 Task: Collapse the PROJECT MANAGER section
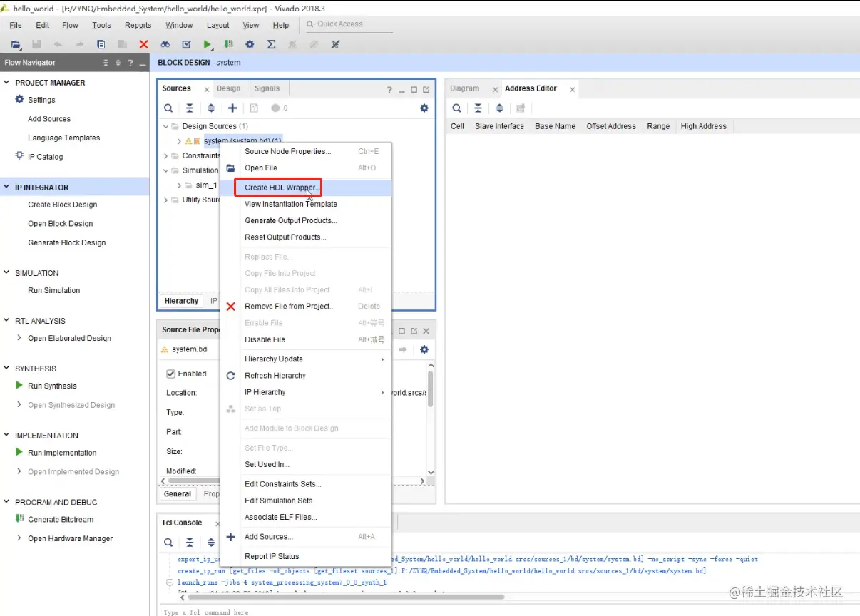[x=7, y=82]
